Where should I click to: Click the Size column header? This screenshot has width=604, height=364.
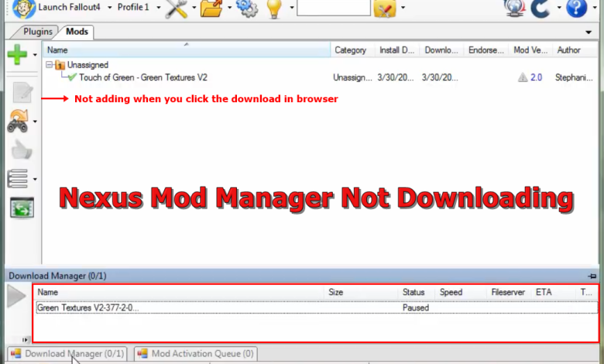[x=362, y=292]
